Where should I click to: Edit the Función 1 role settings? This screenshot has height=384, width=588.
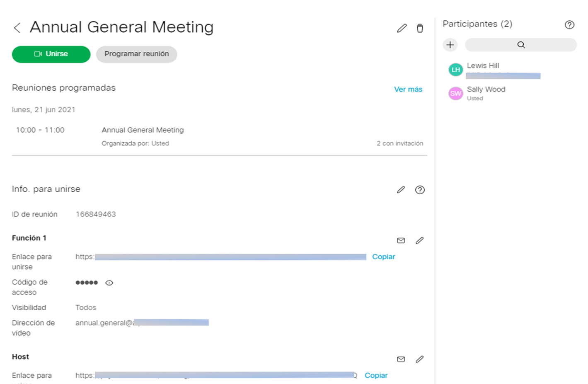(x=419, y=240)
